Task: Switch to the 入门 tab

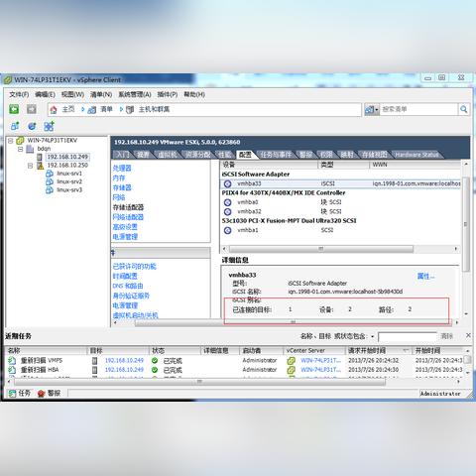Action: point(122,155)
